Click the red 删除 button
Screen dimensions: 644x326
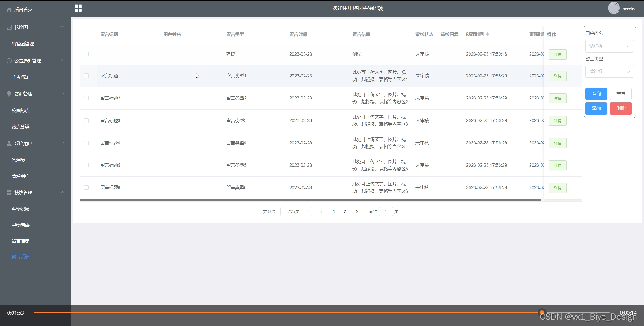(621, 108)
